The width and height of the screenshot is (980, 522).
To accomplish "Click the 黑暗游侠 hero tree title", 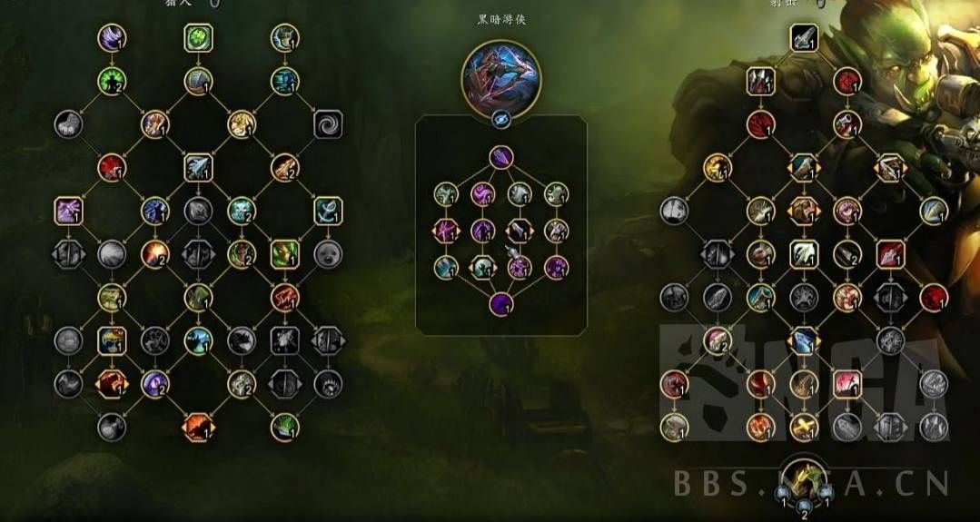I will tap(502, 20).
